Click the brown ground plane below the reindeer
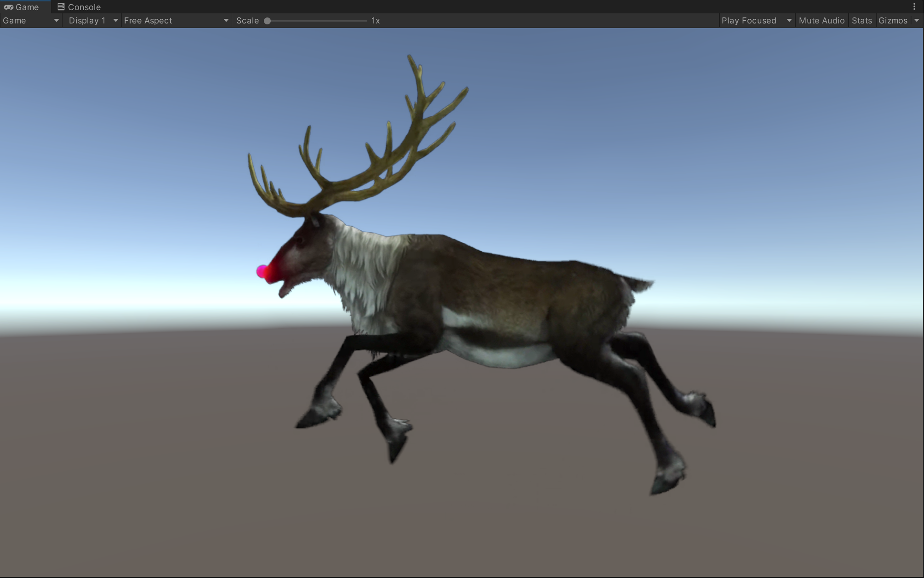This screenshot has width=924, height=578. 460,529
